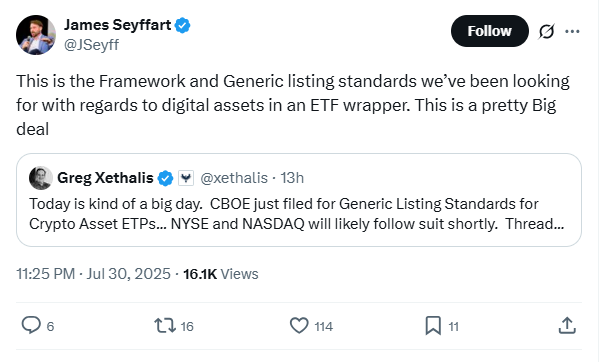Click the James Seyffart display name
The width and height of the screenshot is (602, 362).
(117, 25)
